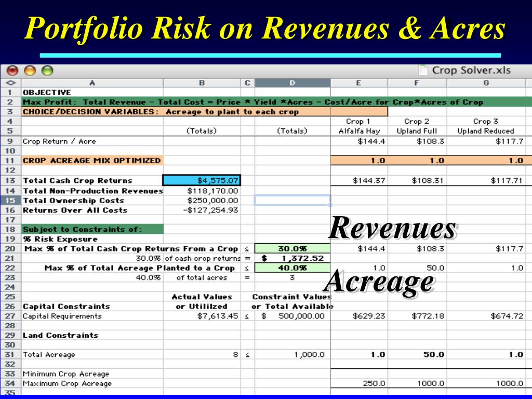Click the green Max Profit formula row
The width and height of the screenshot is (532, 399).
[x=276, y=102]
